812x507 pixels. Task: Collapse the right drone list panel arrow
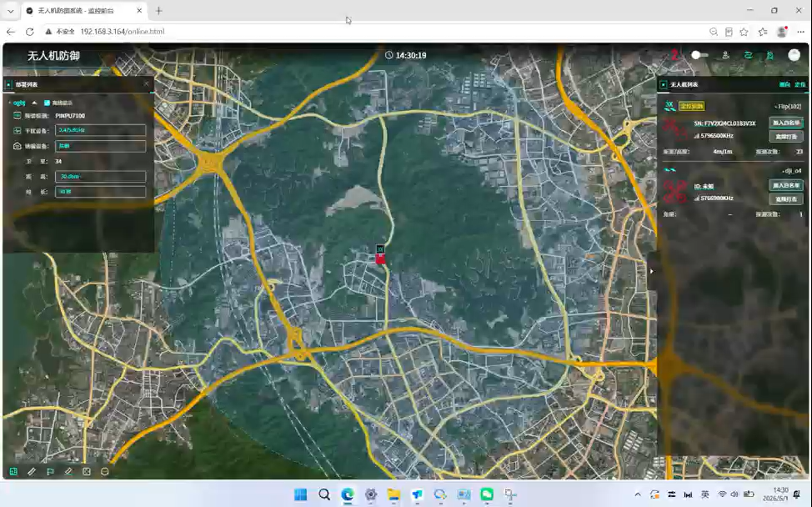click(x=651, y=271)
